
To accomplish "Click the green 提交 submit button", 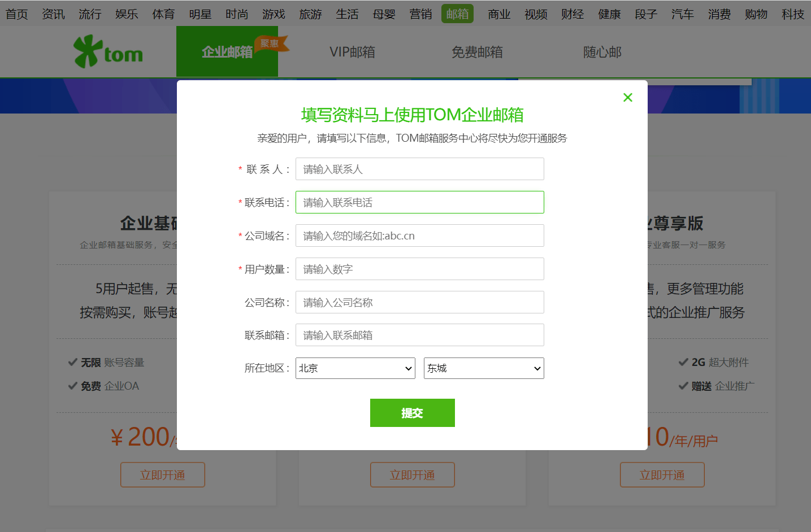I will tap(412, 413).
